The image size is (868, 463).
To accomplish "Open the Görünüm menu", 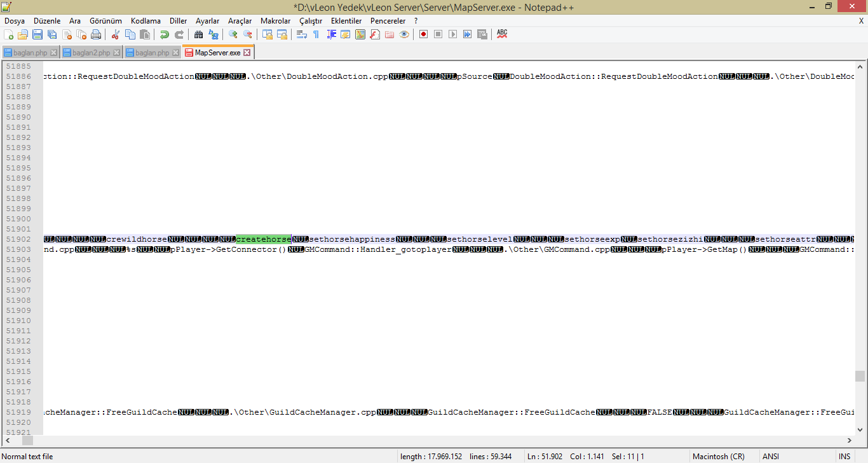I will (x=105, y=21).
